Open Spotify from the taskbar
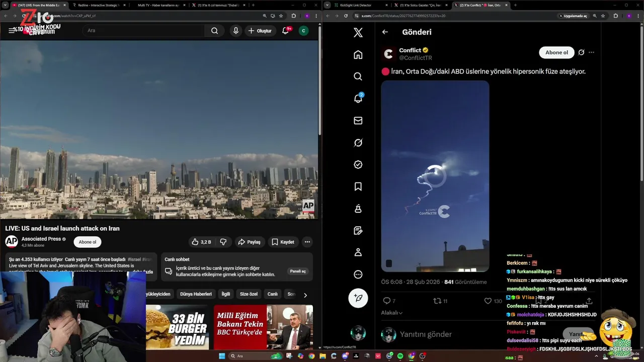 click(400, 356)
